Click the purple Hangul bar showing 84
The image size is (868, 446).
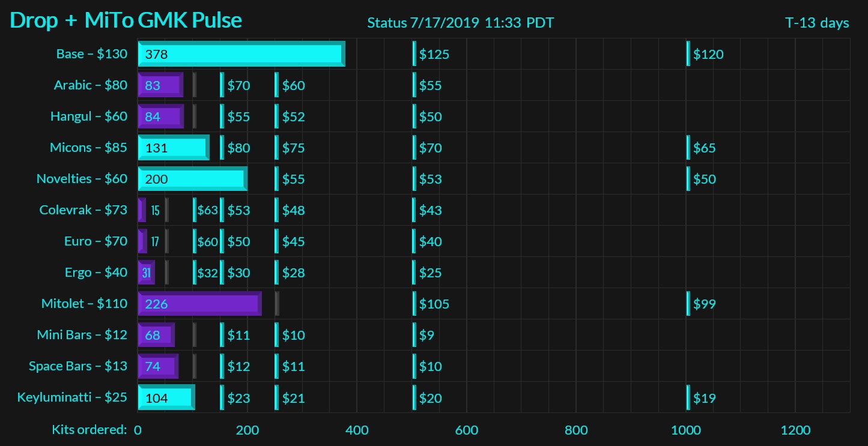tap(160, 116)
